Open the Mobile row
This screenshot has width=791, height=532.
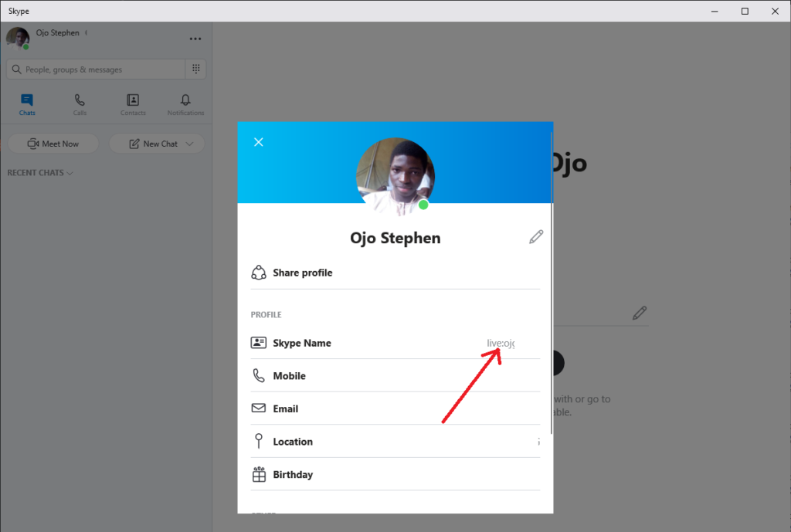(x=395, y=376)
